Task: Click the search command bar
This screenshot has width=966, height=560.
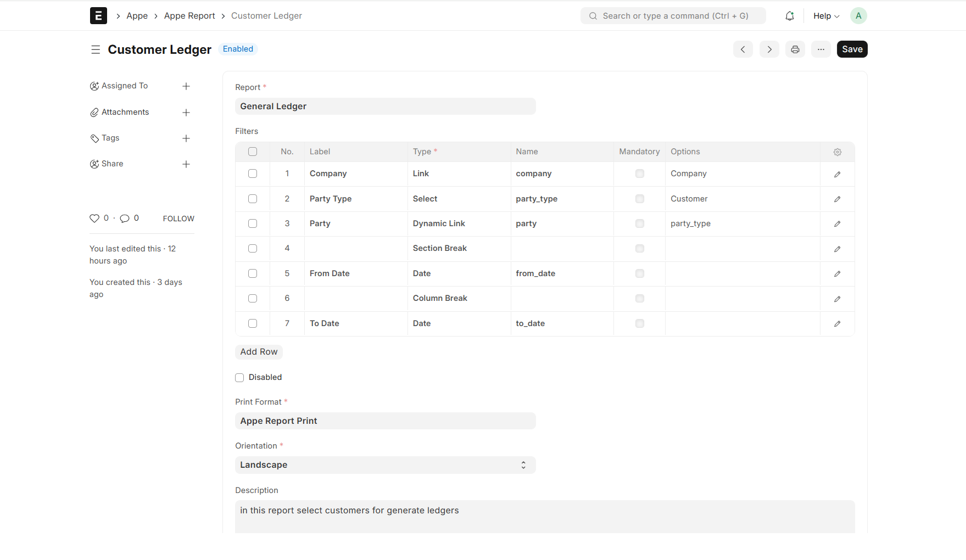Action: pos(673,15)
